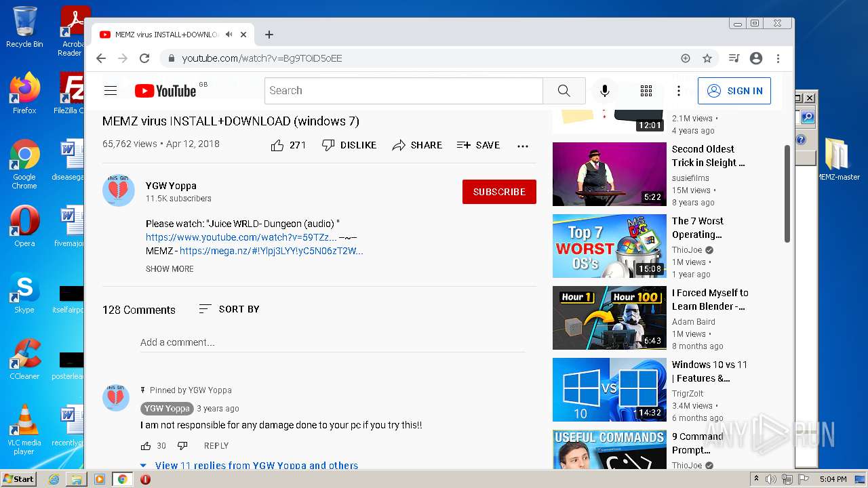Open I Forced Myself to Learn Blender thumbnail
Screen dimensions: 868x488
point(610,318)
